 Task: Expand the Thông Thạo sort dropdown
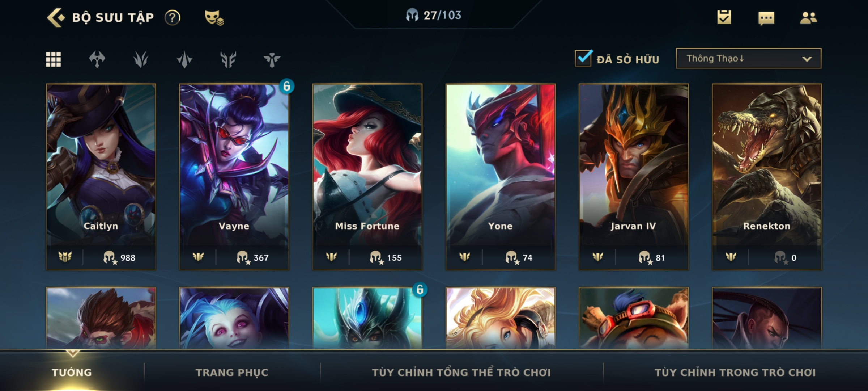749,58
